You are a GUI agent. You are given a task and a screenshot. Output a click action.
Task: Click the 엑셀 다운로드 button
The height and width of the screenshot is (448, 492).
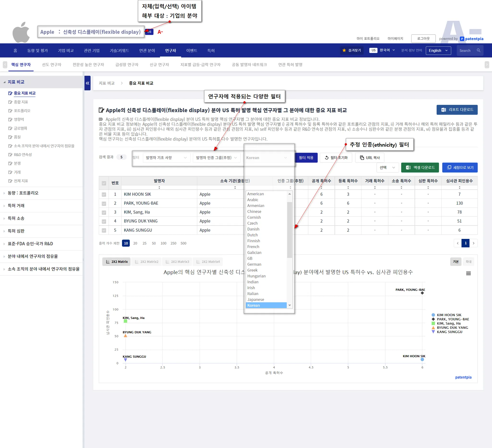[x=420, y=168]
